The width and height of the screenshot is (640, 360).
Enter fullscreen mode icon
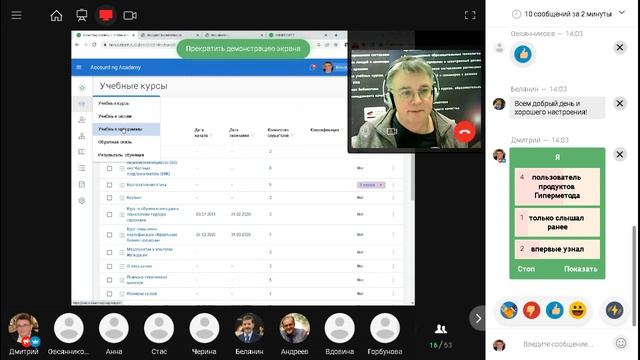click(x=470, y=16)
